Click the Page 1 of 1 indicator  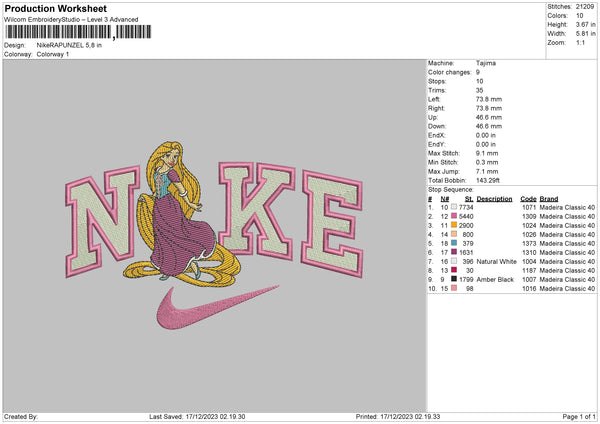pos(579,416)
